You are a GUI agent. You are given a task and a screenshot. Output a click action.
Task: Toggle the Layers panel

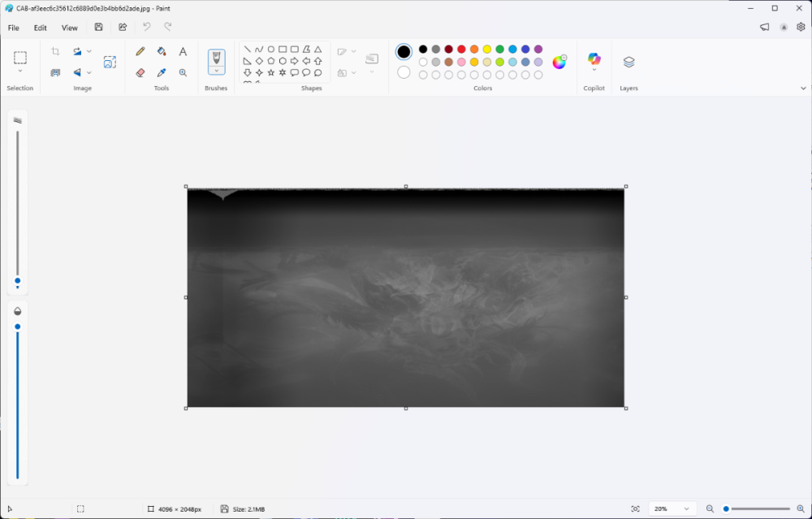(628, 63)
